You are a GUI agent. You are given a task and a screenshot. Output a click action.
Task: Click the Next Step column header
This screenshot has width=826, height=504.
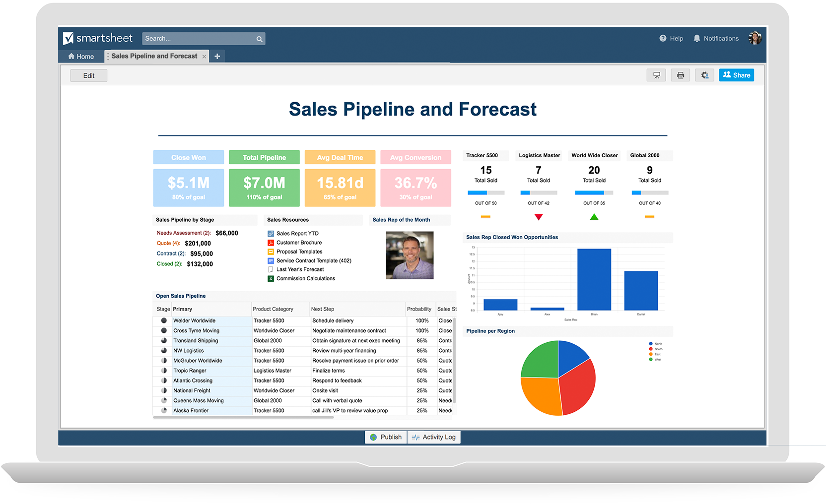click(358, 309)
